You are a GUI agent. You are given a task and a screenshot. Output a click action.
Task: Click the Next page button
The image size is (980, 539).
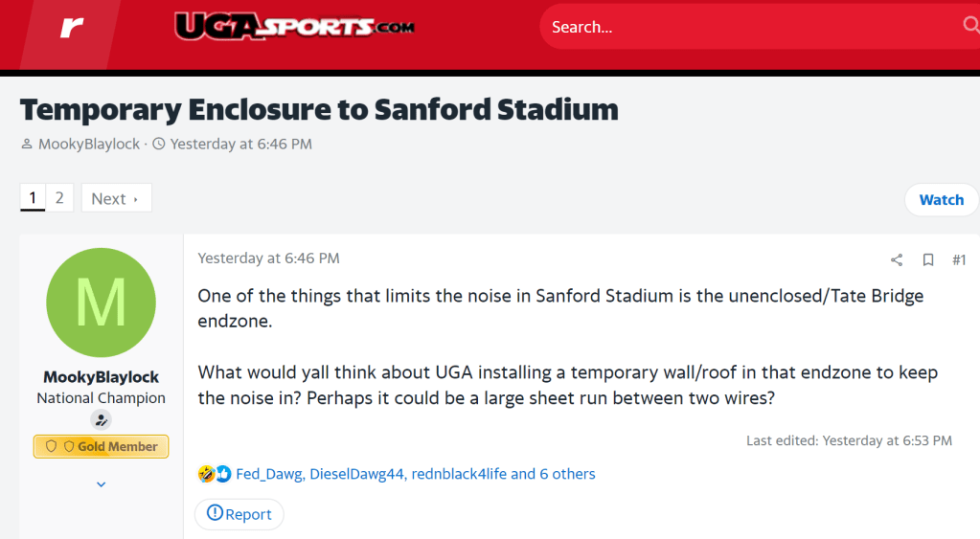(x=116, y=198)
